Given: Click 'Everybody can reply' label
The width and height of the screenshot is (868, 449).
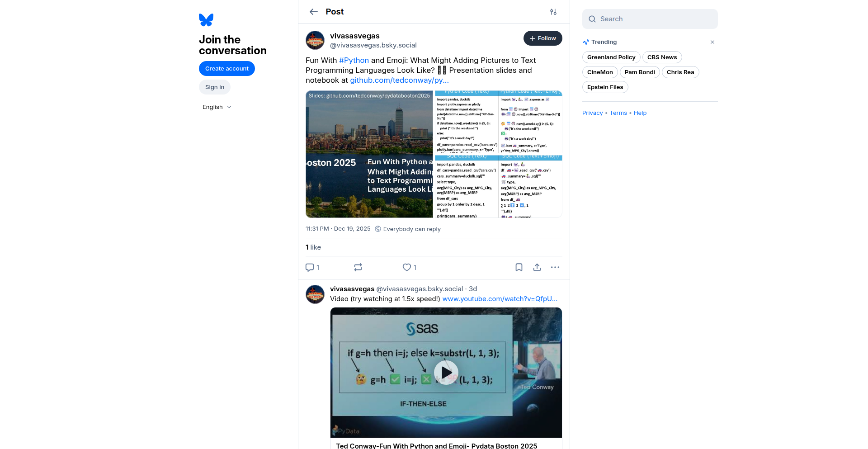Looking at the screenshot, I should click(412, 229).
